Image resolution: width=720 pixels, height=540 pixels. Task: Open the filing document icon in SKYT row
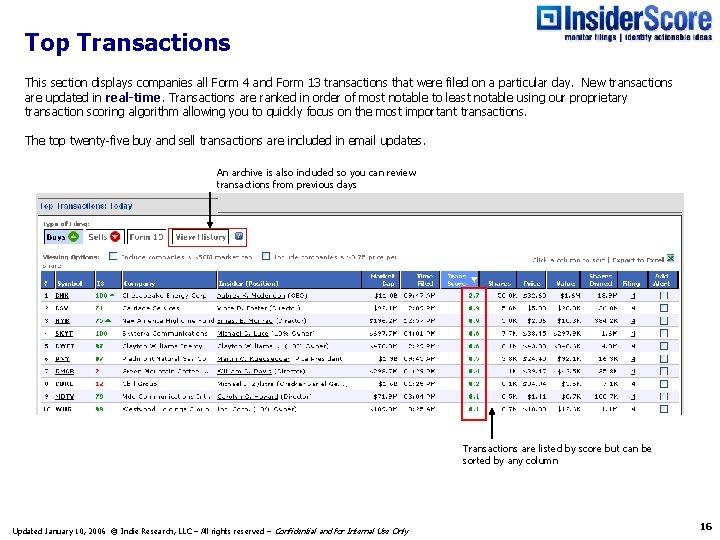click(x=633, y=333)
